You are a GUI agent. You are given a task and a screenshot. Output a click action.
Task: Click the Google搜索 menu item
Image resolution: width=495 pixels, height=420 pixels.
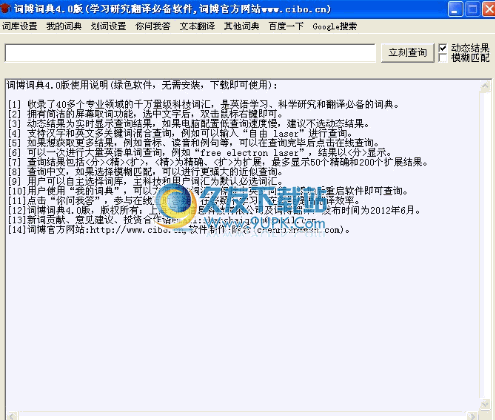[335, 26]
